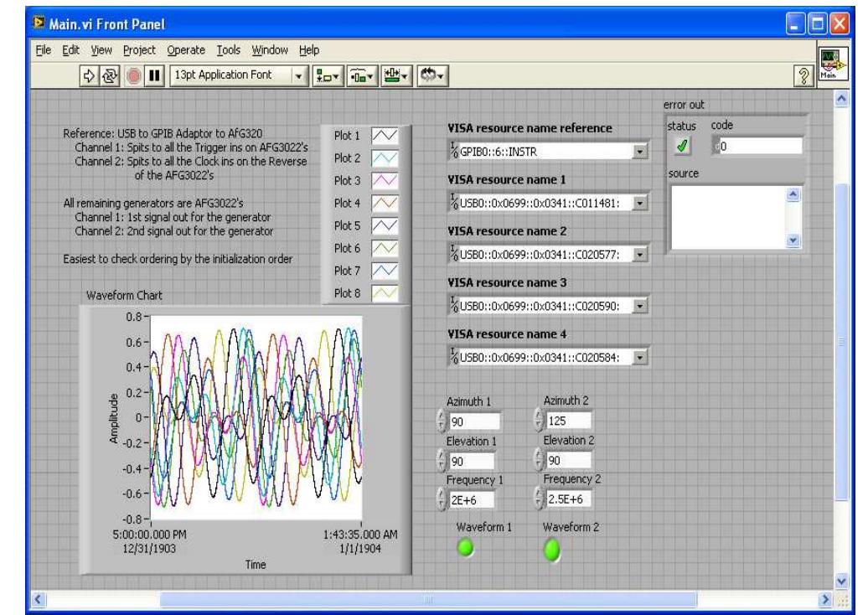Click the Azimuth 2 stepper arrows

539,420
